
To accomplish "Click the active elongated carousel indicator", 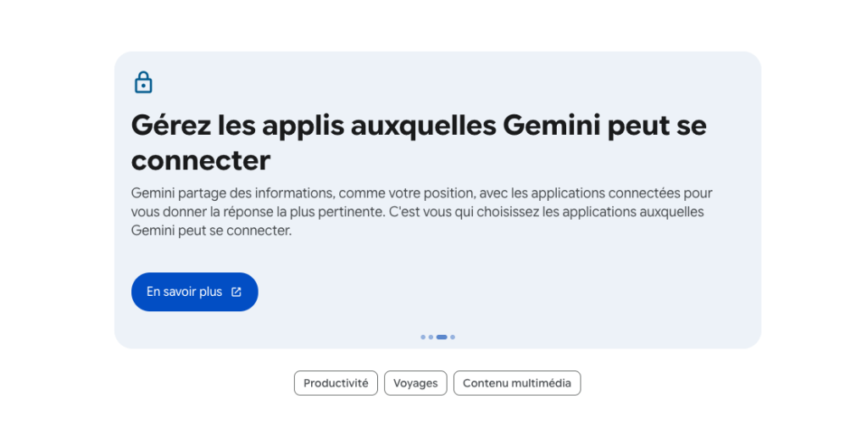I will [442, 337].
